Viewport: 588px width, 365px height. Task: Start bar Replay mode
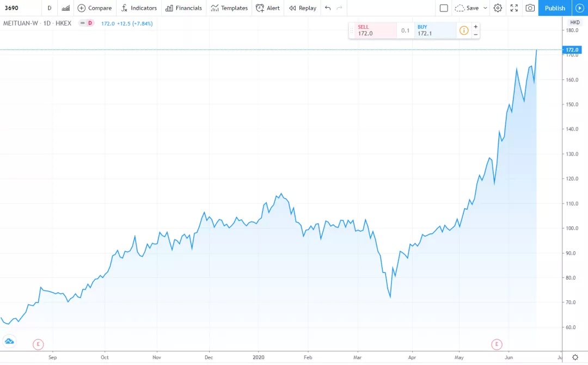point(303,8)
